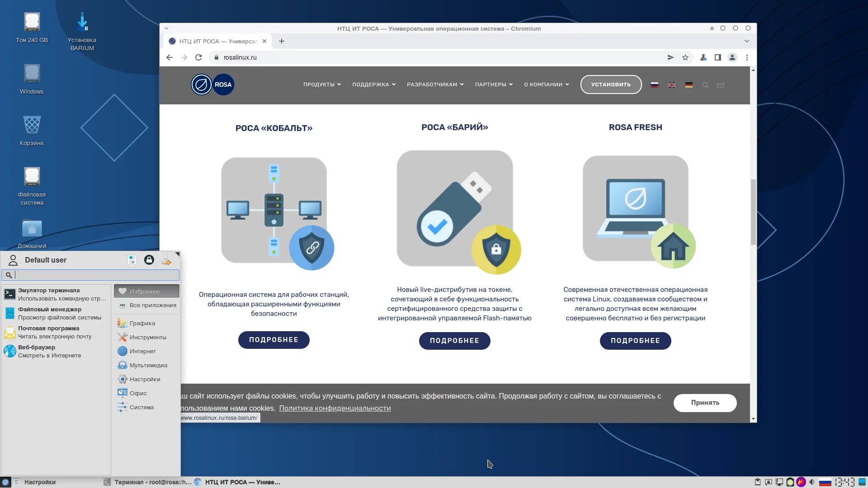Expand the О КОМПАНИИ dropdown menu

546,84
